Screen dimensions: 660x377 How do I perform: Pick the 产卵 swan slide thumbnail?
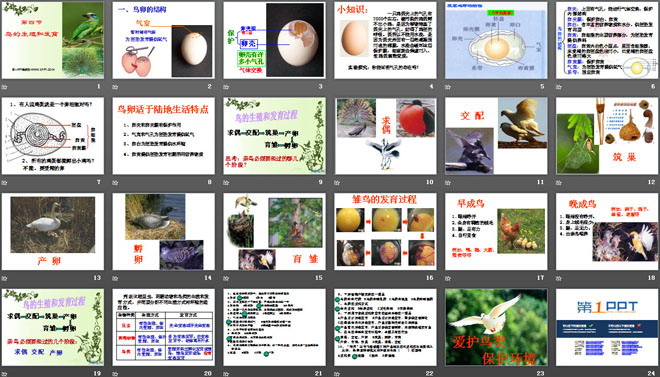pyautogui.click(x=53, y=231)
